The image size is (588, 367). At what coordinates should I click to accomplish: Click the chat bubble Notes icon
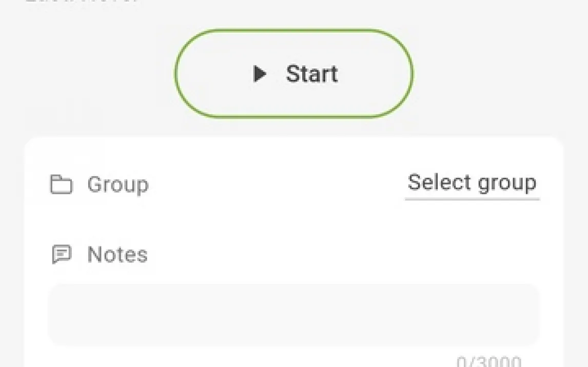[61, 254]
